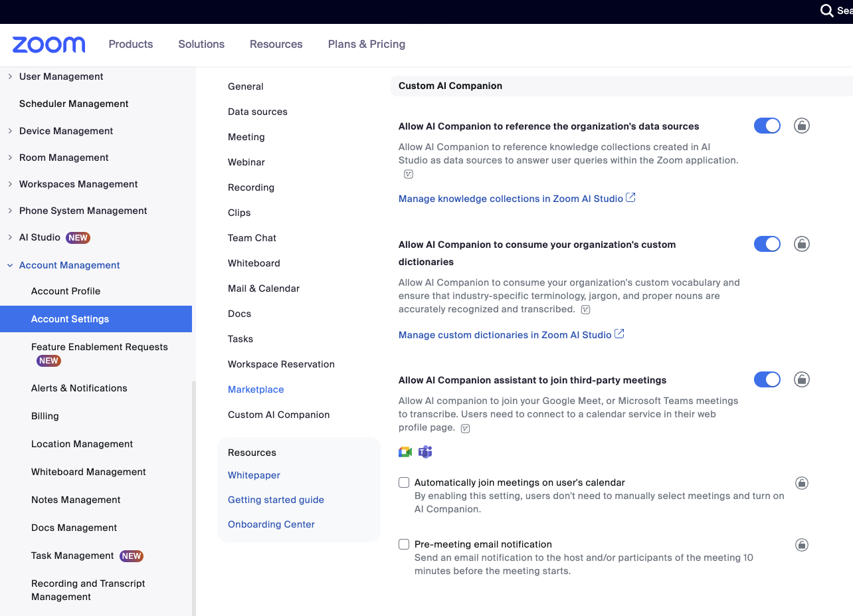The height and width of the screenshot is (616, 853).
Task: Click lock icon for pre-meeting email notification
Action: [x=802, y=545]
